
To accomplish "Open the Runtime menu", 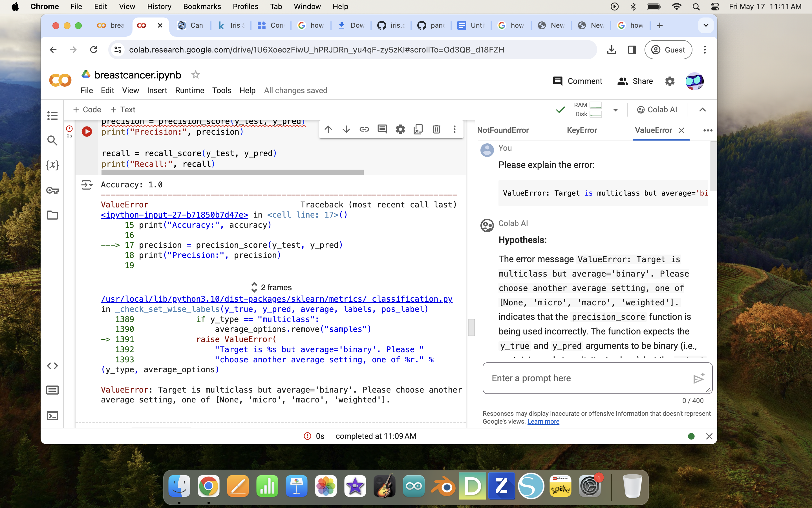I will click(189, 91).
